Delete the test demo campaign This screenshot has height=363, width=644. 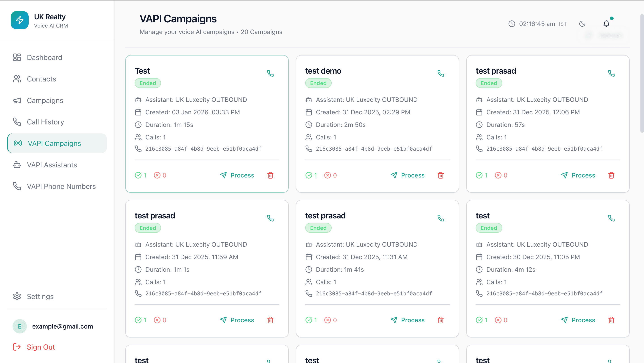point(441,175)
